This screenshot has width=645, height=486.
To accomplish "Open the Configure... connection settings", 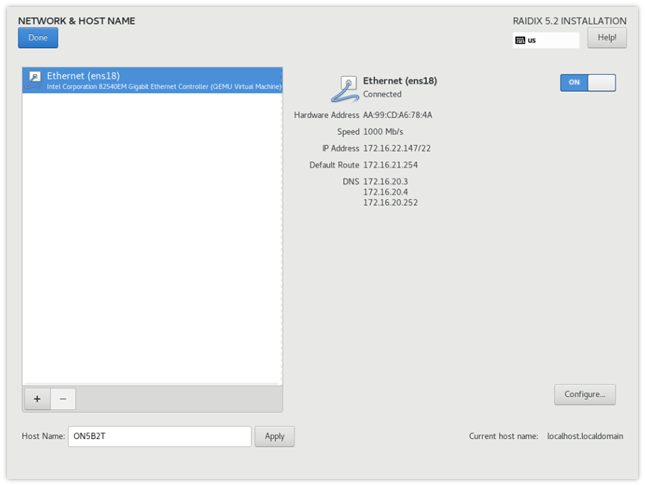I will point(584,394).
